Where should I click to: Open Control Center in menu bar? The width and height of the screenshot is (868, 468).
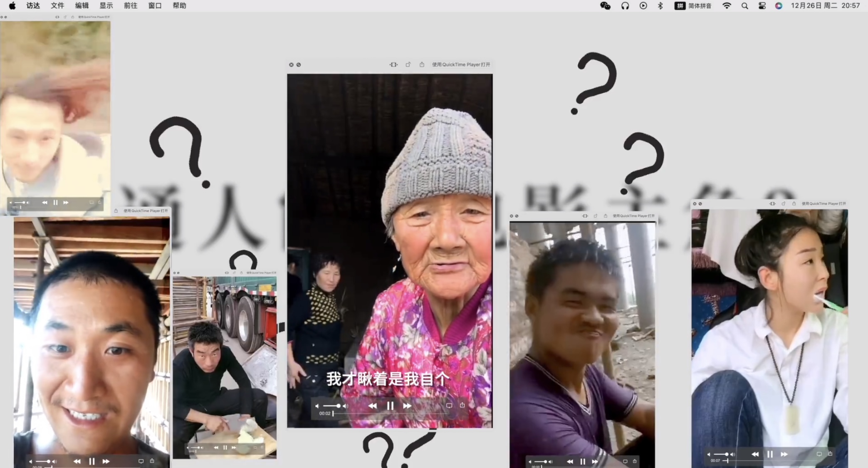(762, 5)
